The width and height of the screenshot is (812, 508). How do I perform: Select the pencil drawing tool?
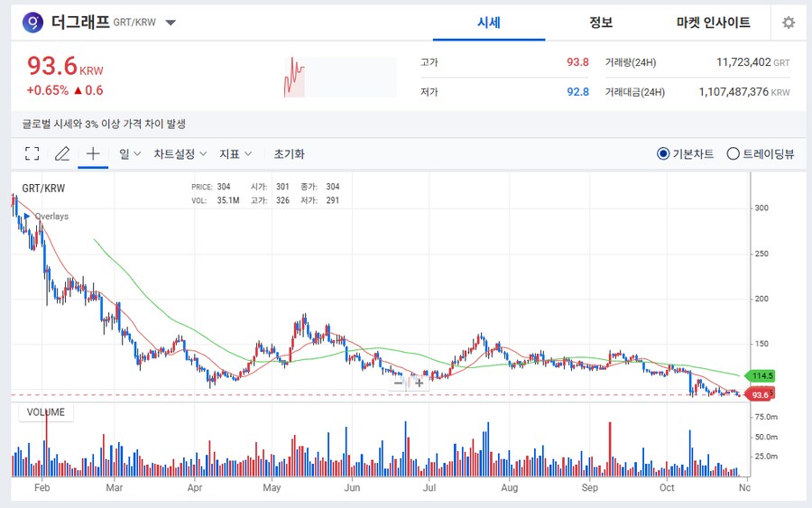pyautogui.click(x=62, y=153)
